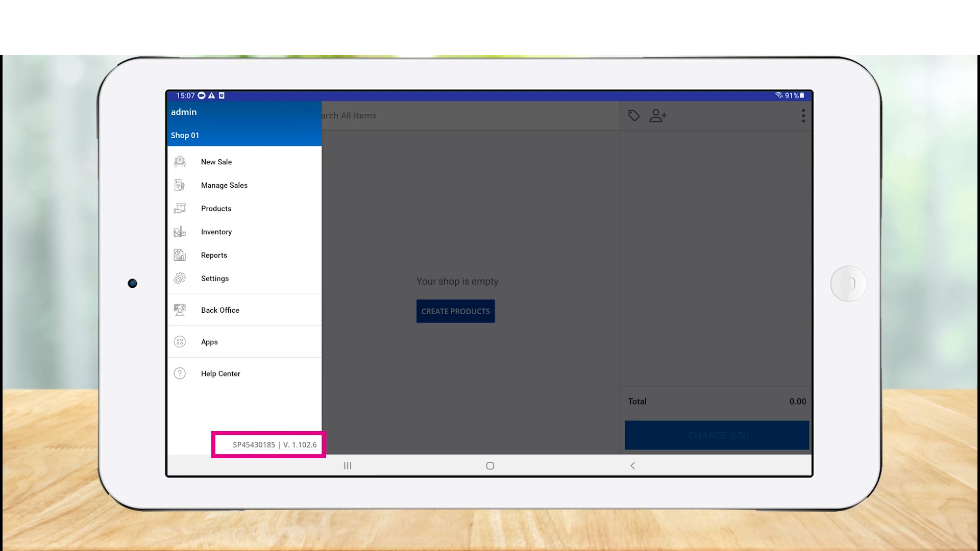Click the Products box icon
980x551 pixels.
point(180,208)
